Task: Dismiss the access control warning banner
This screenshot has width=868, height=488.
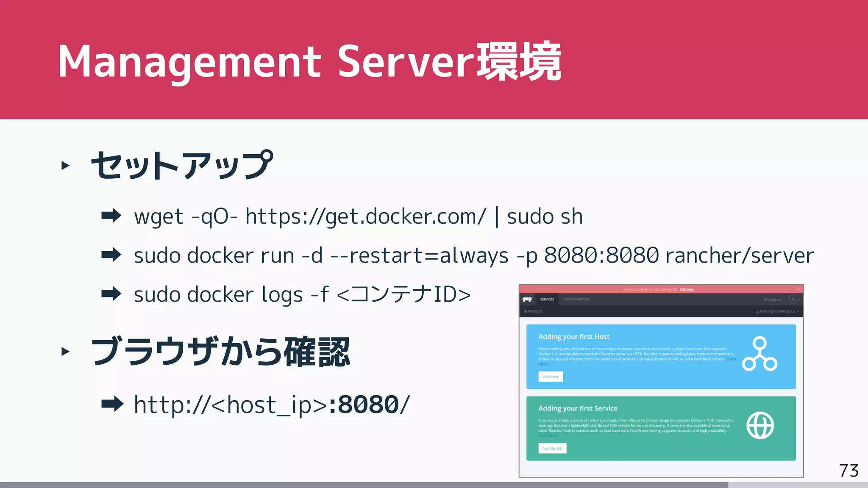Action: pos(798,289)
